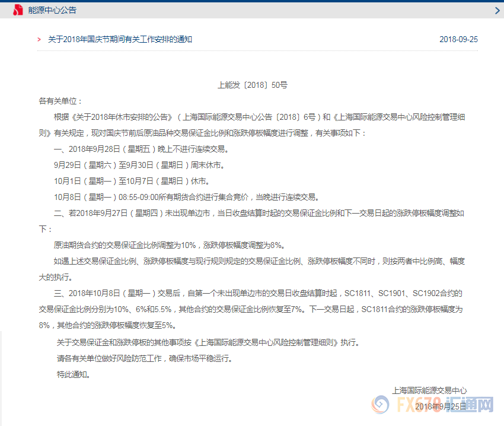Select document number 上能发〔2018〕50号
Viewport: 504px width, 426px height.
coord(252,85)
